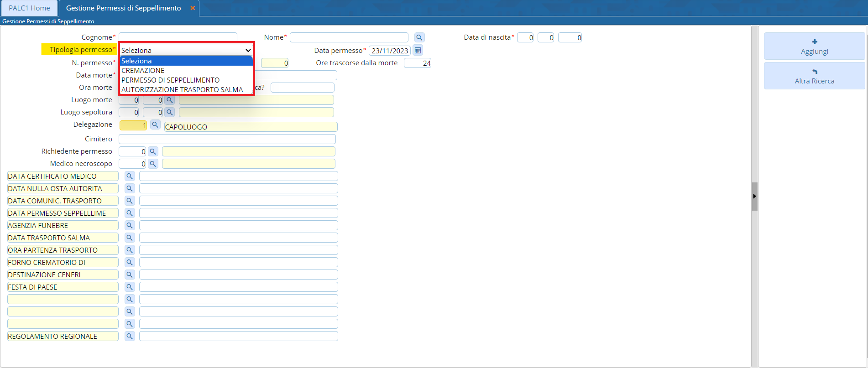Open the calendar picker for Data permesso
Image resolution: width=868 pixels, height=368 pixels.
[x=418, y=50]
